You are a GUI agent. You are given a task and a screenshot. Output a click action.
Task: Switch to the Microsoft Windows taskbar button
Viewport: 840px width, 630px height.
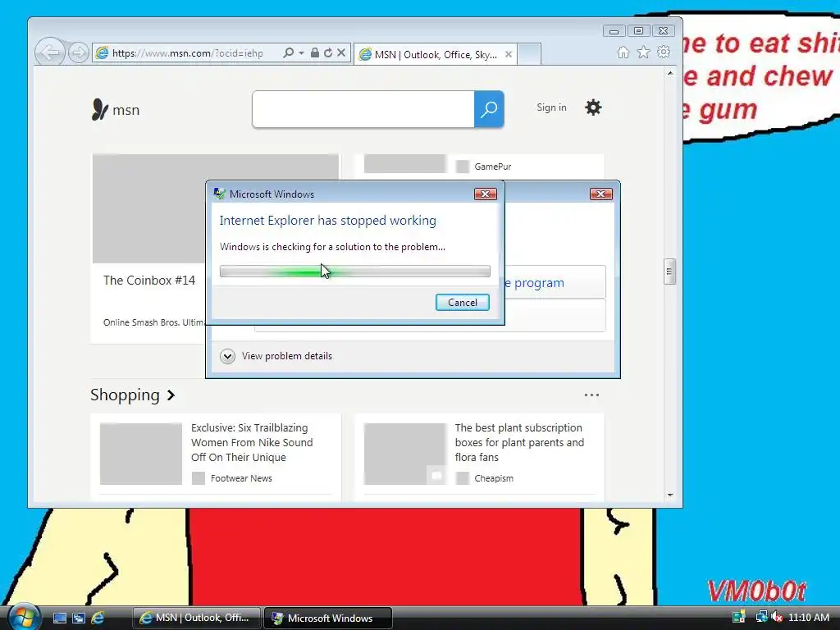[328, 618]
